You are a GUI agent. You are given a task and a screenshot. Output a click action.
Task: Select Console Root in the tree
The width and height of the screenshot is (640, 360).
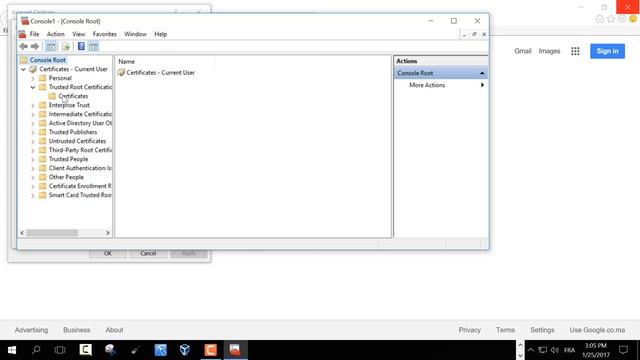point(47,60)
